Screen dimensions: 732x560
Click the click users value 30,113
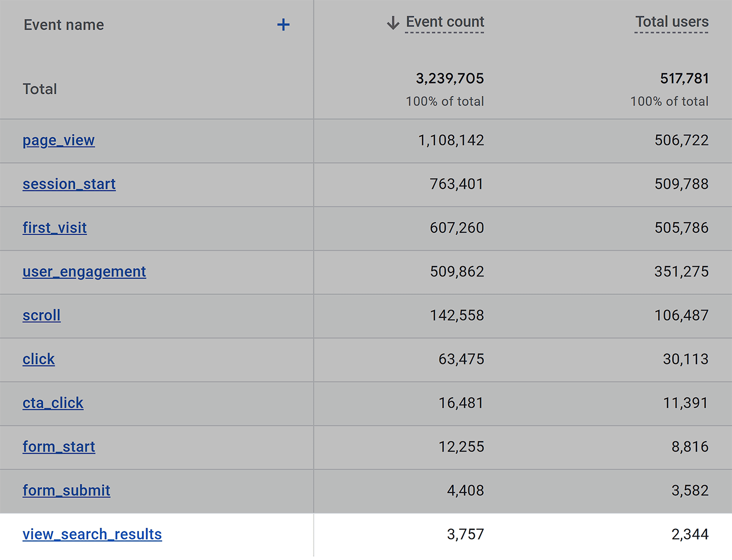686,359
